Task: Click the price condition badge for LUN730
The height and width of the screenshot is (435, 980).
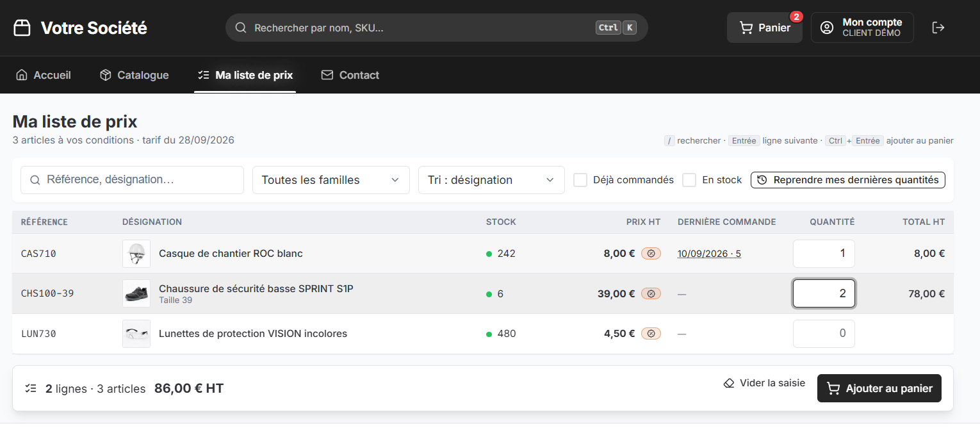Action: click(651, 334)
